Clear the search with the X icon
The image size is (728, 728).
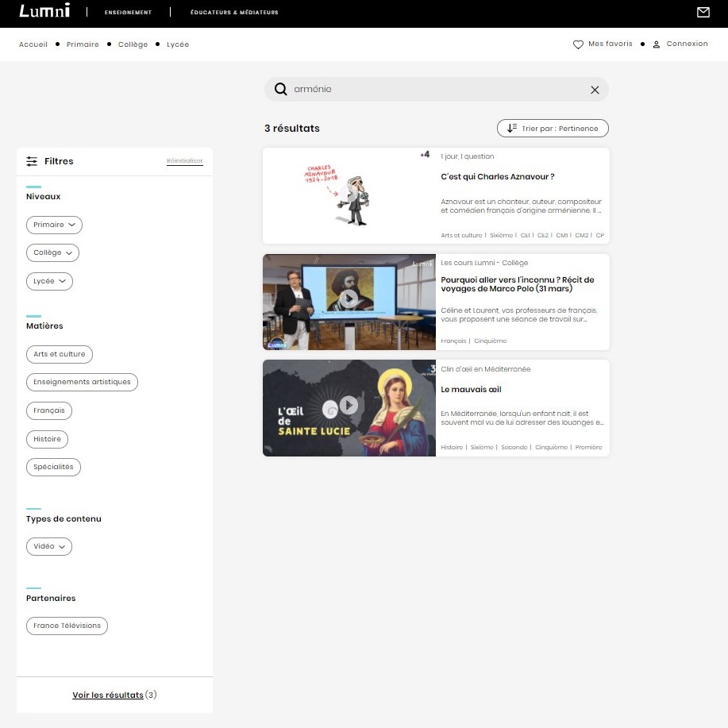click(x=595, y=90)
